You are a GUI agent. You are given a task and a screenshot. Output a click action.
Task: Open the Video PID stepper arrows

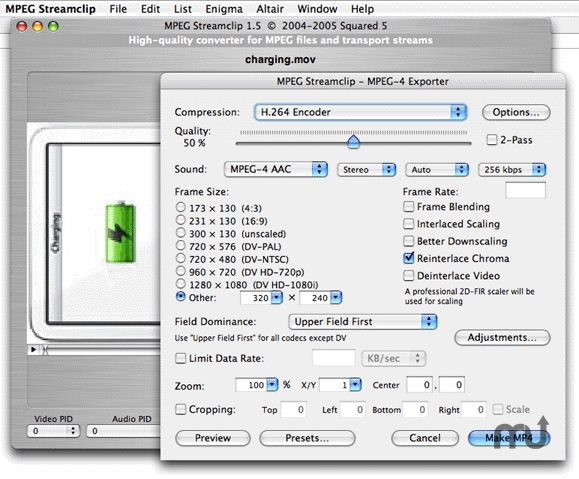coord(73,431)
